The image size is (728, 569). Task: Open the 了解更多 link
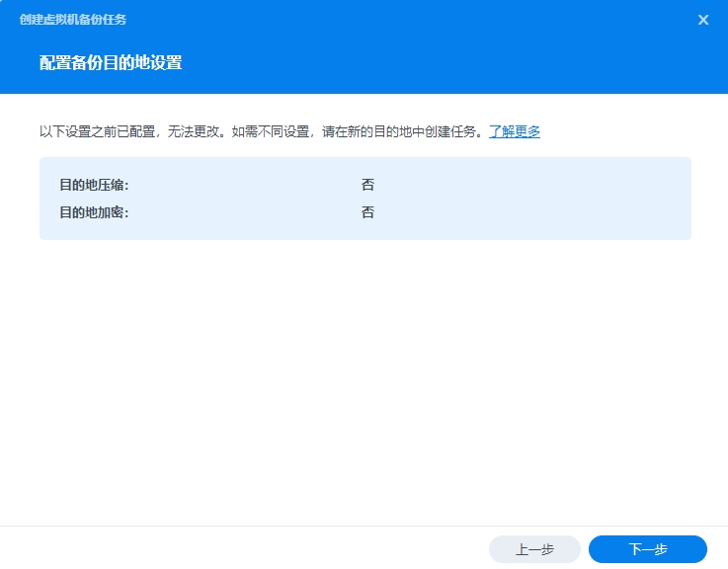click(515, 131)
